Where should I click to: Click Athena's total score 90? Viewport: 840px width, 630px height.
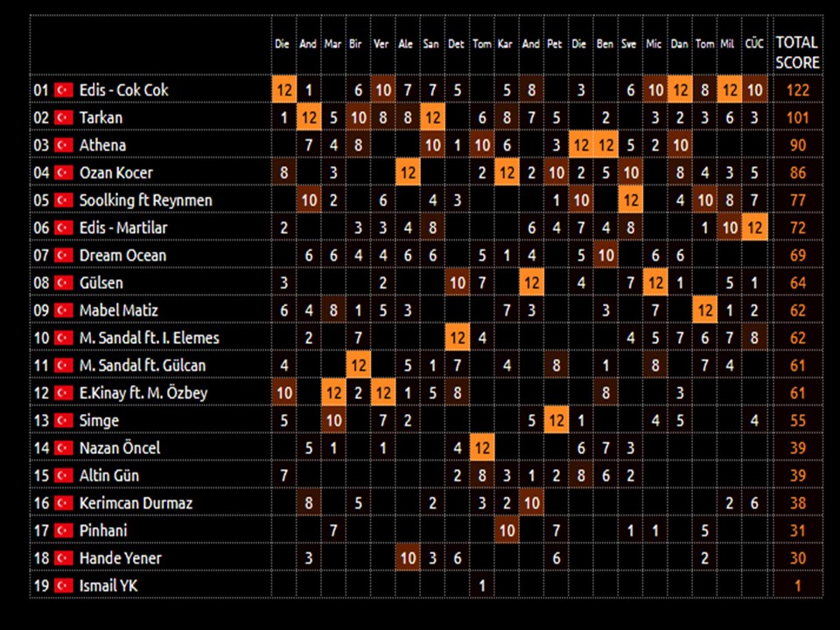point(797,144)
